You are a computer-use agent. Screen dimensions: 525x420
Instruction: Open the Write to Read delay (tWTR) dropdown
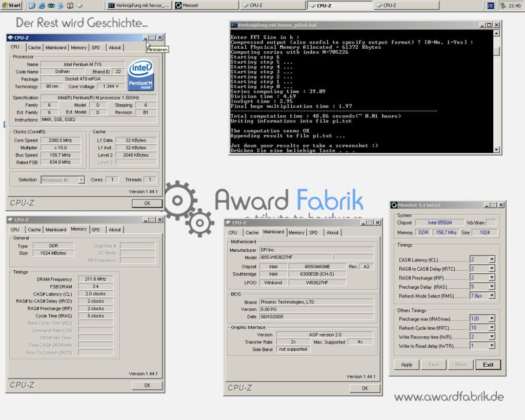pyautogui.click(x=492, y=346)
